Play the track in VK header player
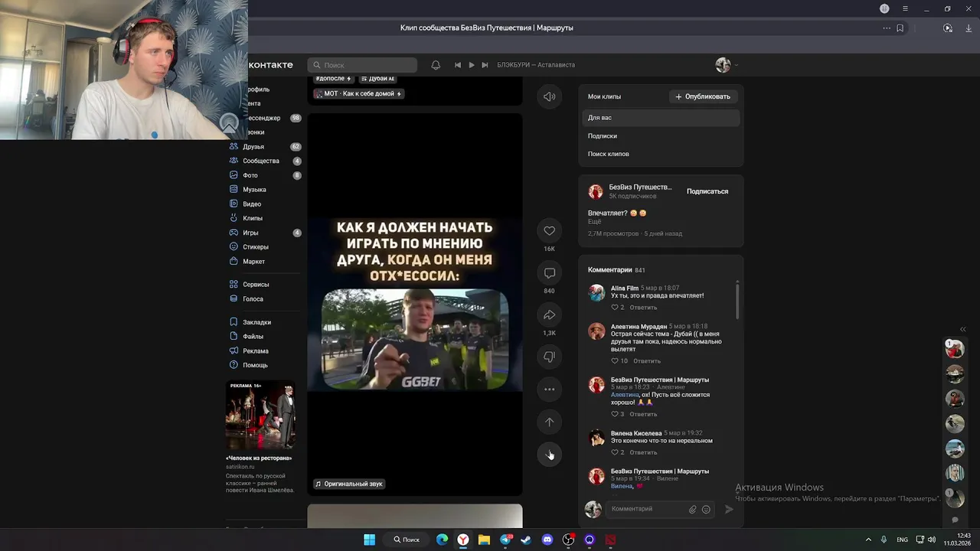Image resolution: width=980 pixels, height=551 pixels. click(472, 65)
